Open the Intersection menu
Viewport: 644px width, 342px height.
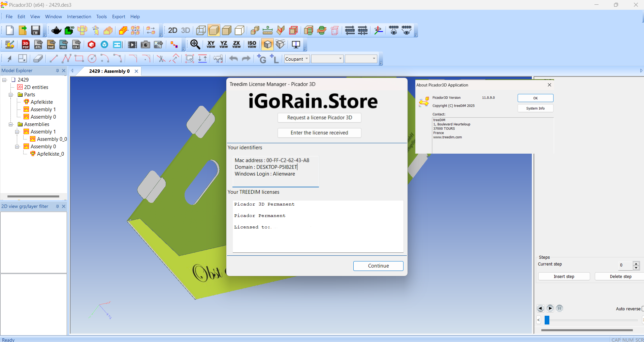click(79, 17)
